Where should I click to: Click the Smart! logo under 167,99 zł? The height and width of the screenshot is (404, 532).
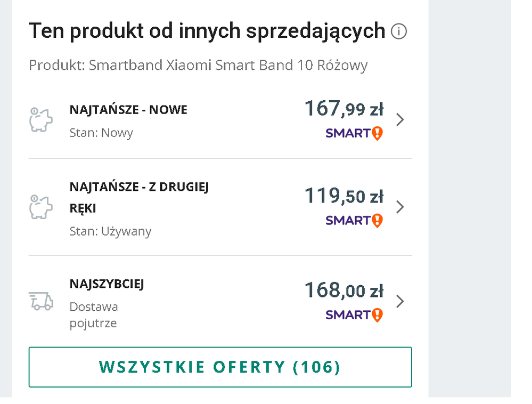(x=354, y=133)
